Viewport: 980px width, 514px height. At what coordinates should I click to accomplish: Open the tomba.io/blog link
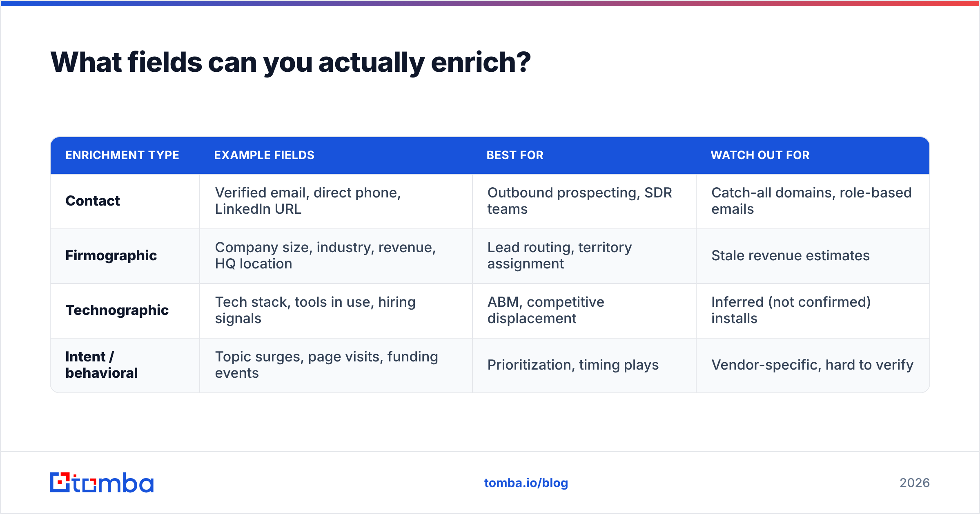pyautogui.click(x=526, y=483)
